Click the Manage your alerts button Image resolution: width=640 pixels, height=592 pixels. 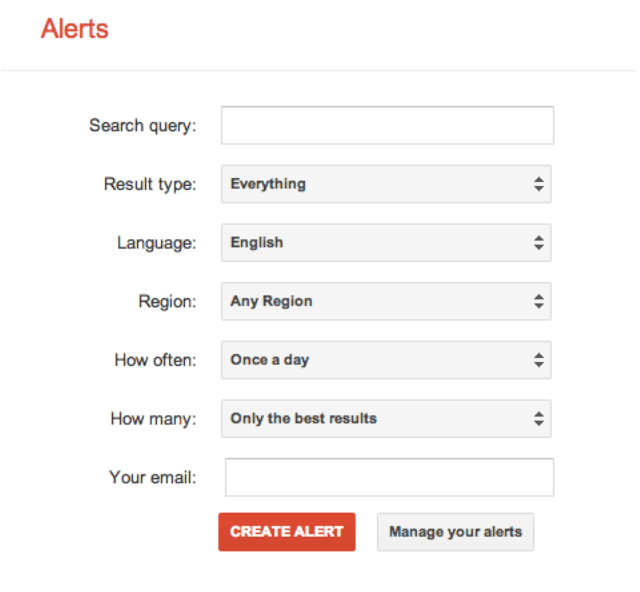tap(455, 532)
